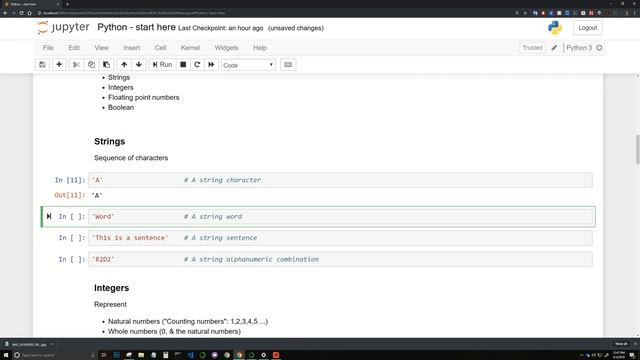640x360 pixels.
Task: Click the 'This is a sentence' code cell
Action: tap(340, 238)
